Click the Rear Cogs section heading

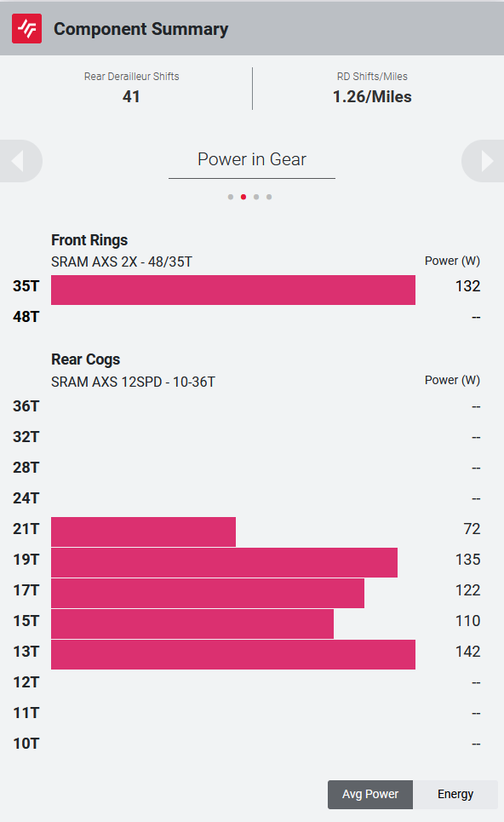(x=85, y=359)
